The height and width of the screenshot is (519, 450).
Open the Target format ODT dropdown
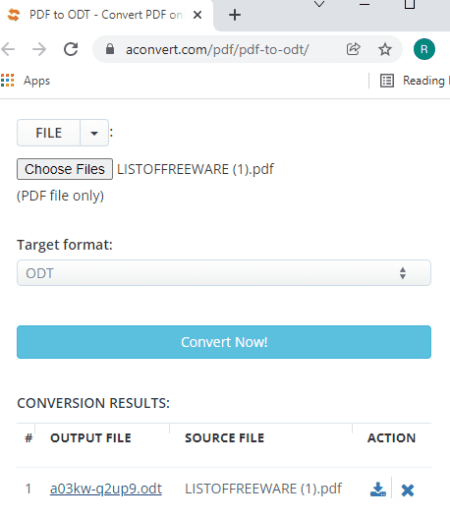click(224, 273)
